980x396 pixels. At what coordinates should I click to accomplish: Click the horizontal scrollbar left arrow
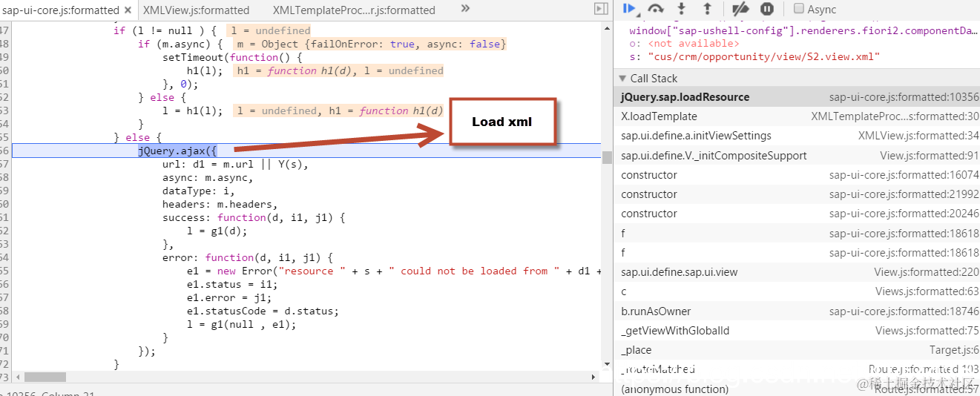click(18, 377)
